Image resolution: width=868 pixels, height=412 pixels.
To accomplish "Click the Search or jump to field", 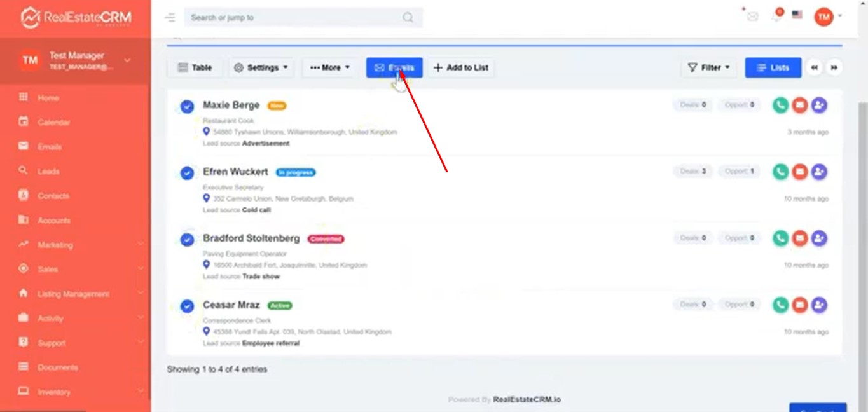I will pos(296,18).
